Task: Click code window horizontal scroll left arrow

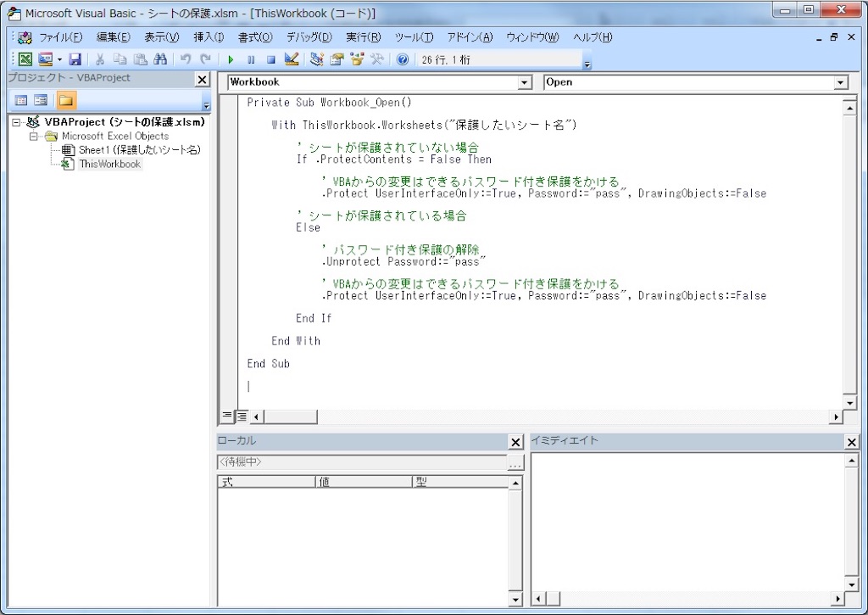Action: pyautogui.click(x=256, y=417)
